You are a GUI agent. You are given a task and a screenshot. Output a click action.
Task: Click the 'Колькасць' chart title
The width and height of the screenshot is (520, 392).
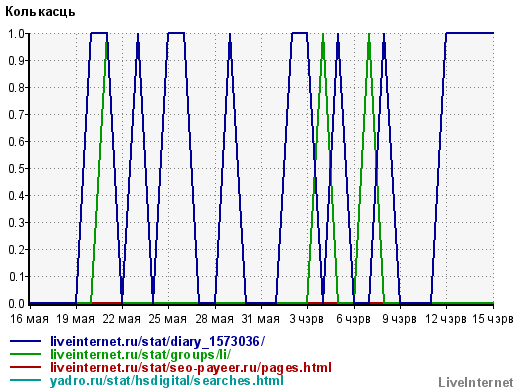coord(40,12)
